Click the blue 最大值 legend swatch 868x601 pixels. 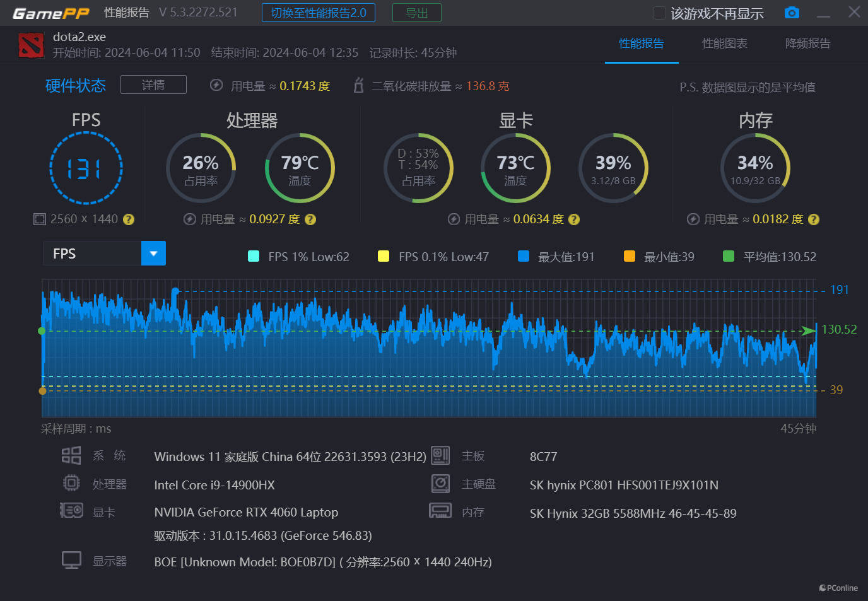click(x=523, y=256)
